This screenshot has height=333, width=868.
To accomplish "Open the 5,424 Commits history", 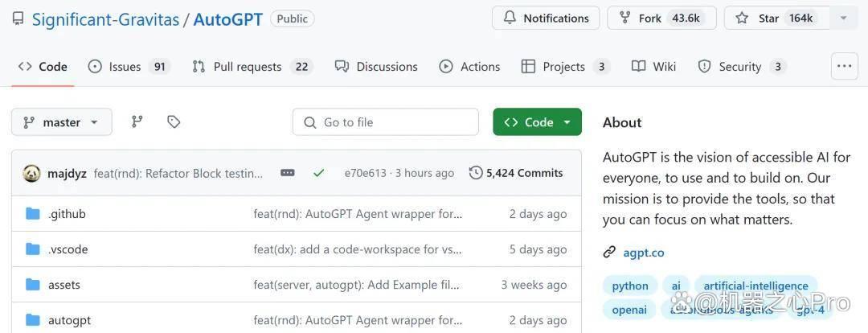I will click(516, 173).
